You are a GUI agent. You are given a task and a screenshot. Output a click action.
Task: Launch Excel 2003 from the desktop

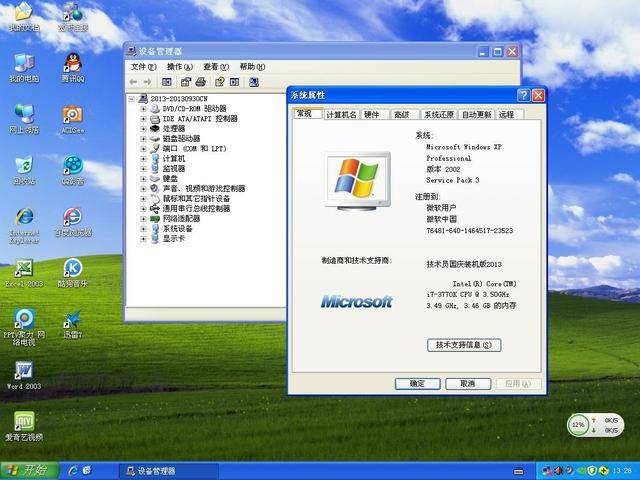(24, 273)
